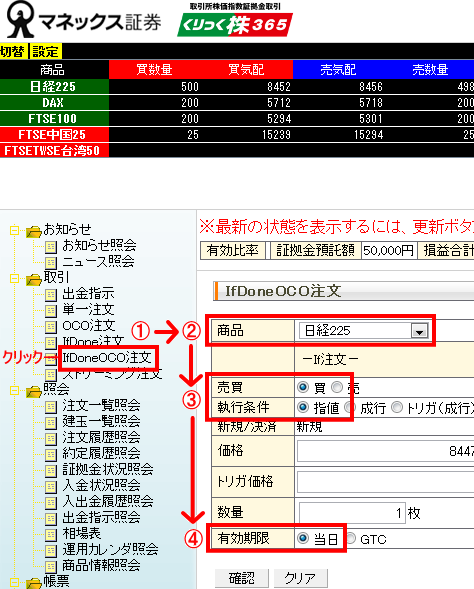Viewport: 474px width, 589px height.
Task: Click the FTSETWSE台湾50 product row
Action: tap(237, 151)
